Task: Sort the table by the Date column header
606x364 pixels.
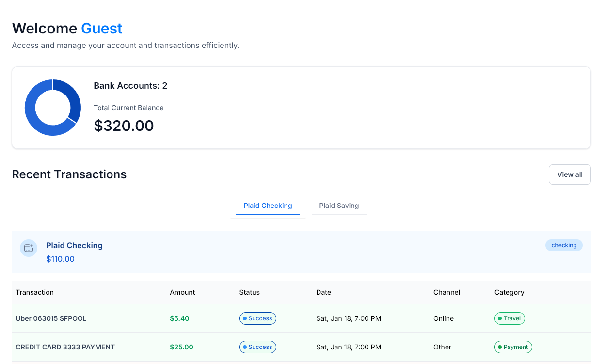Action: [323, 292]
